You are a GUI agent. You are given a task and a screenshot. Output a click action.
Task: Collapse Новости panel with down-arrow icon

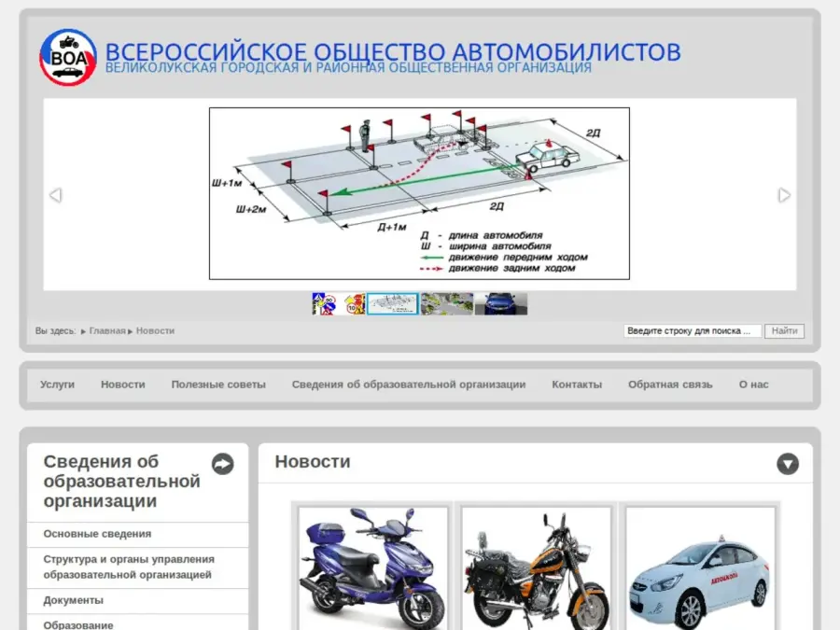pyautogui.click(x=788, y=464)
